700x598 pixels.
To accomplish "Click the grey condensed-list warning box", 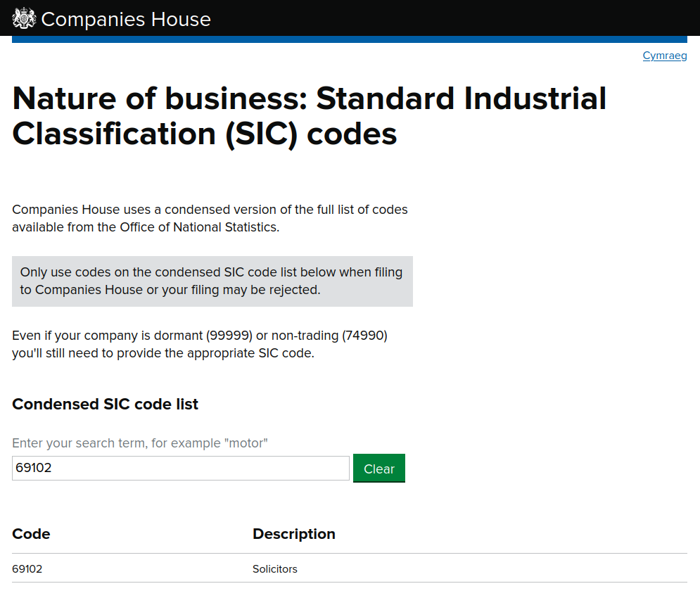I will tap(212, 281).
